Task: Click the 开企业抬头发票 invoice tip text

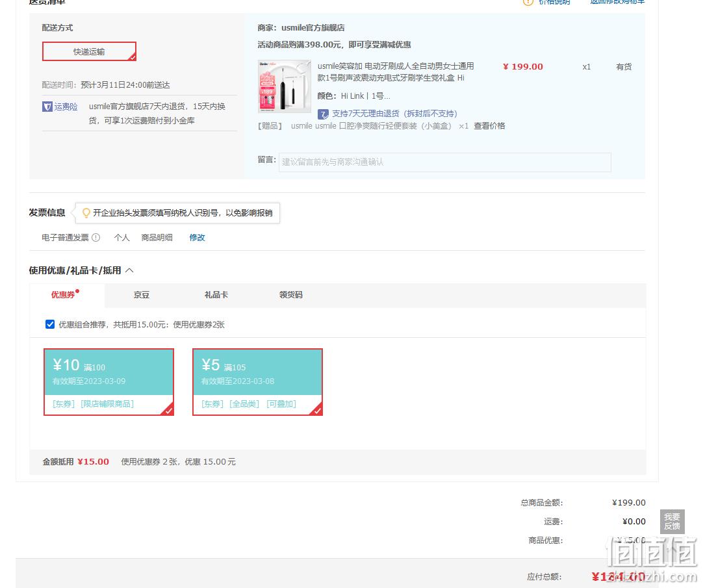Action: point(183,212)
